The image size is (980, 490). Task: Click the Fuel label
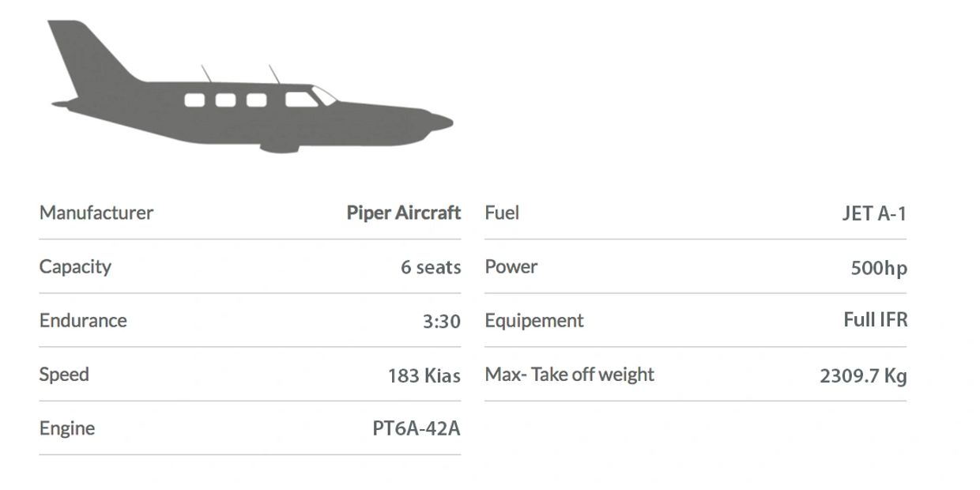(x=502, y=213)
